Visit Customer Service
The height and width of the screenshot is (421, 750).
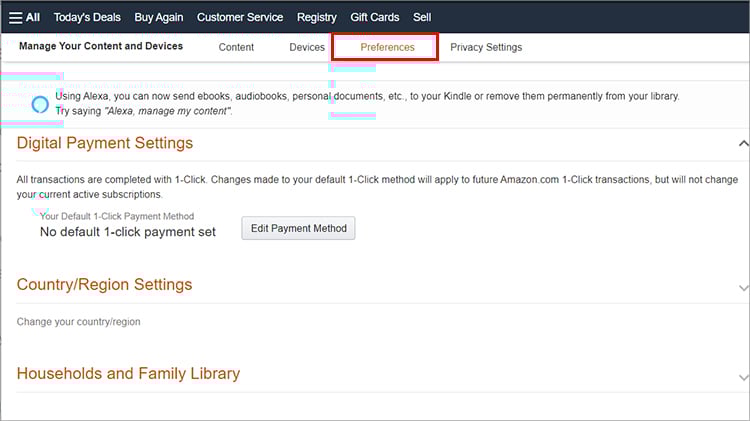[x=240, y=17]
